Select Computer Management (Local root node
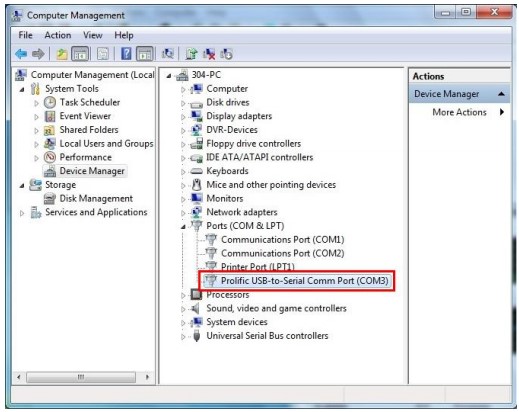 coord(92,75)
